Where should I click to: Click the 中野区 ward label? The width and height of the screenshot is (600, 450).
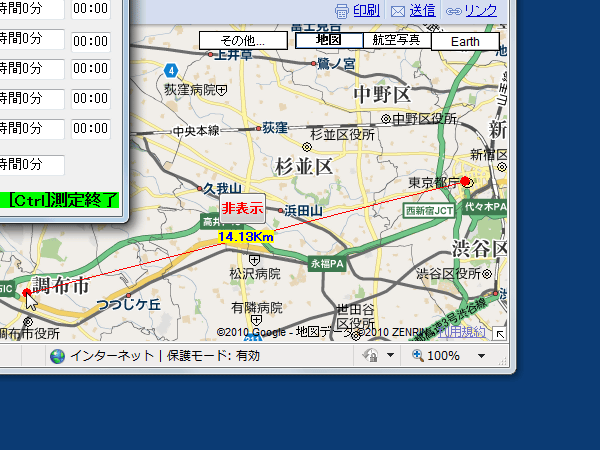[x=382, y=94]
